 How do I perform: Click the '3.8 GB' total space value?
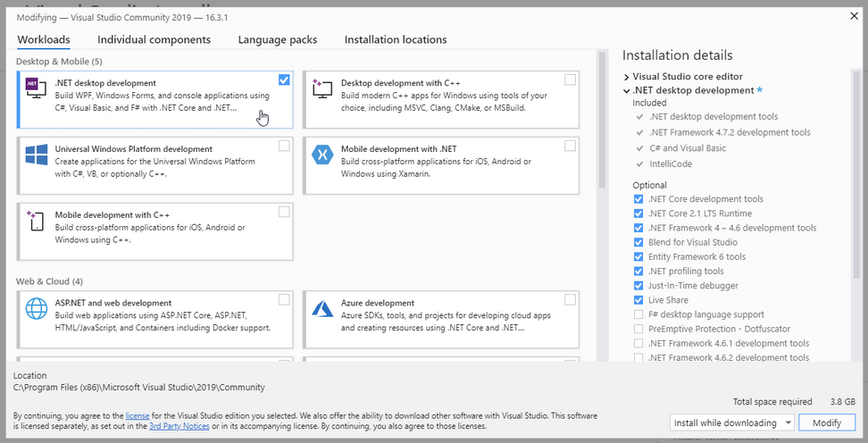tap(842, 402)
